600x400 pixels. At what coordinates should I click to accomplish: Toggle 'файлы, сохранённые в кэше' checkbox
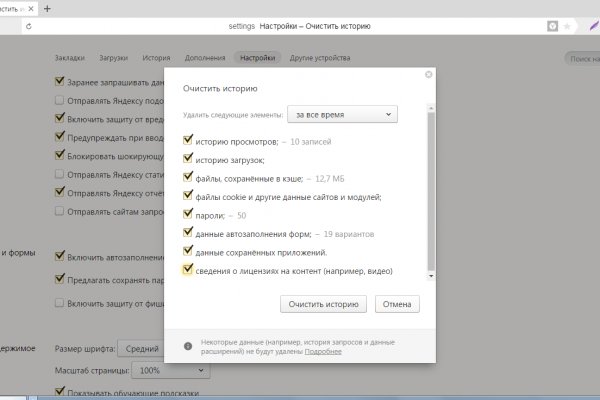tap(188, 177)
